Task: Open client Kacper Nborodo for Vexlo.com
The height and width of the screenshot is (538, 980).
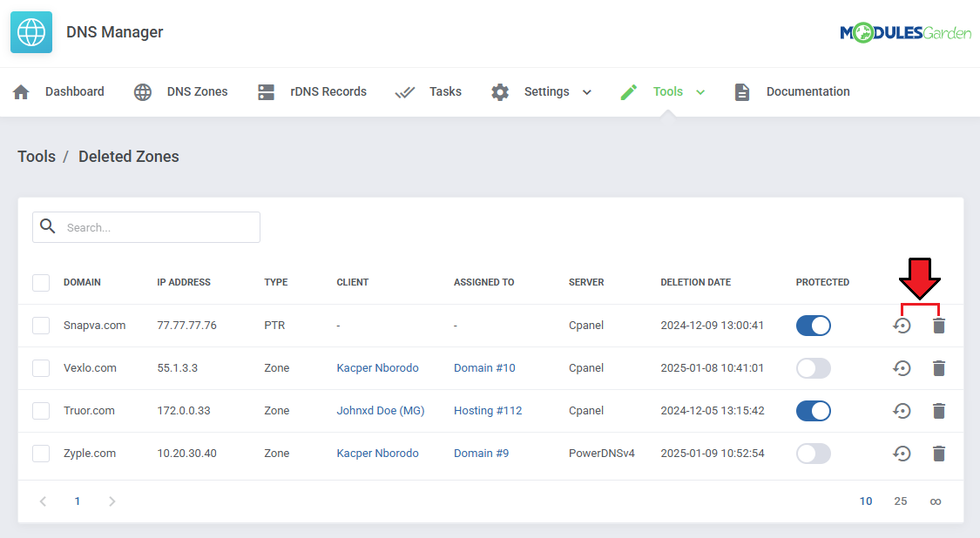Action: (377, 368)
